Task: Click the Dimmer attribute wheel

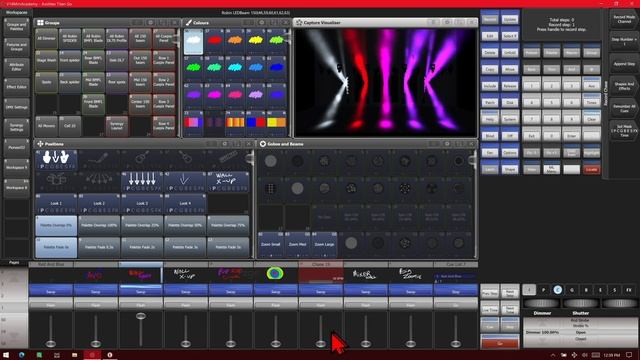Action: pos(541,303)
